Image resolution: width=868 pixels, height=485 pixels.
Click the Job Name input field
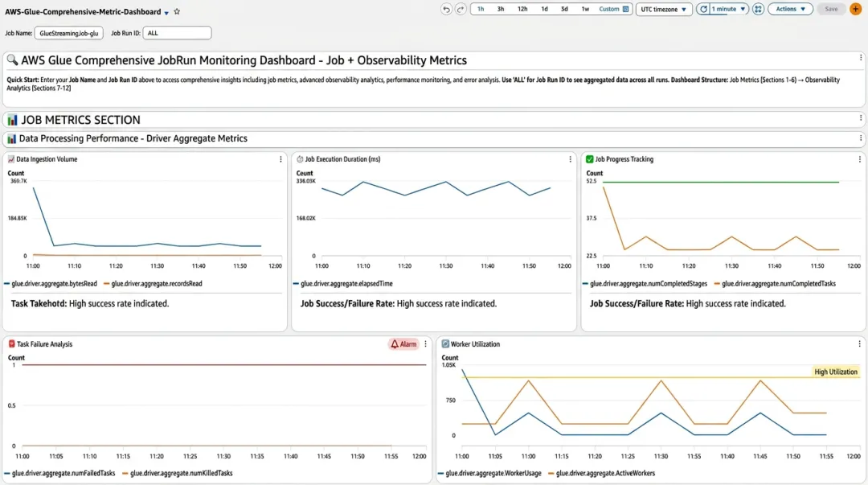pos(68,33)
